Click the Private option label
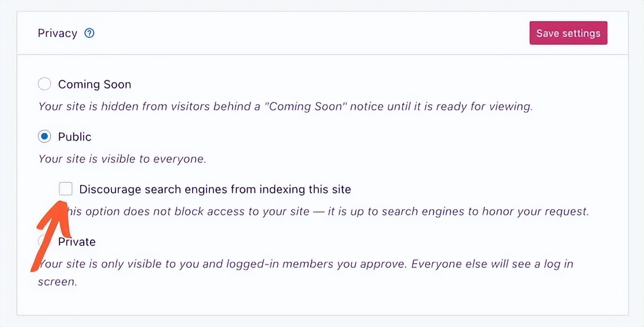Screen dimensions: 644x327 pyautogui.click(x=77, y=242)
